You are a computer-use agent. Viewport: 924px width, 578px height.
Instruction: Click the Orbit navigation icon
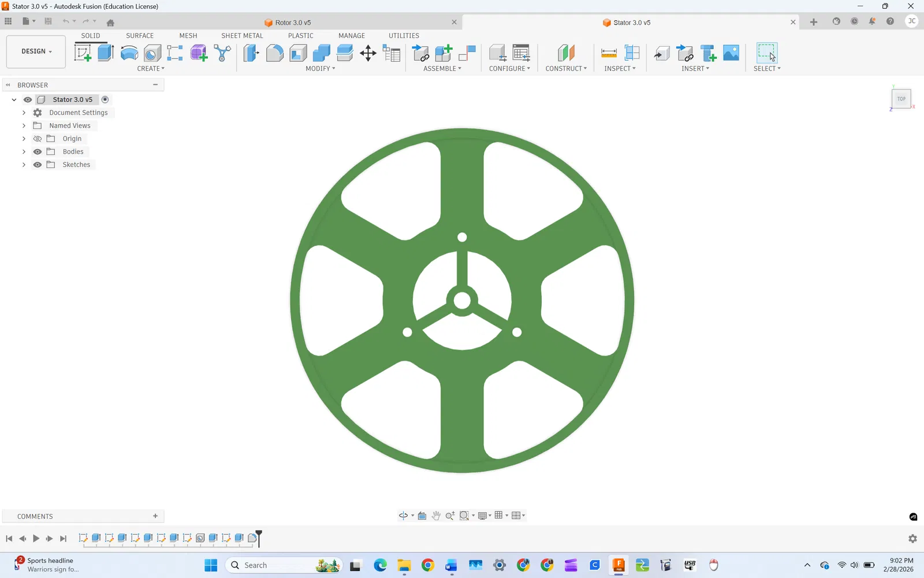(403, 516)
